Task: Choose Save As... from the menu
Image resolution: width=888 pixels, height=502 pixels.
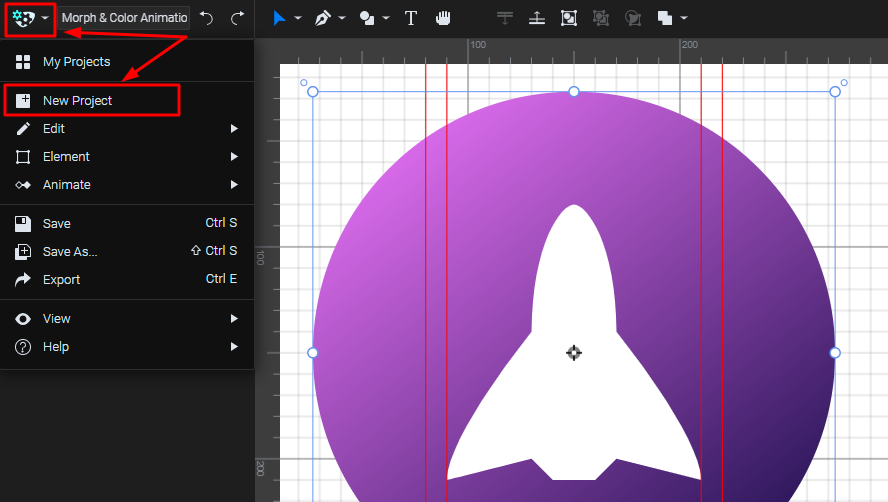Action: pos(127,252)
